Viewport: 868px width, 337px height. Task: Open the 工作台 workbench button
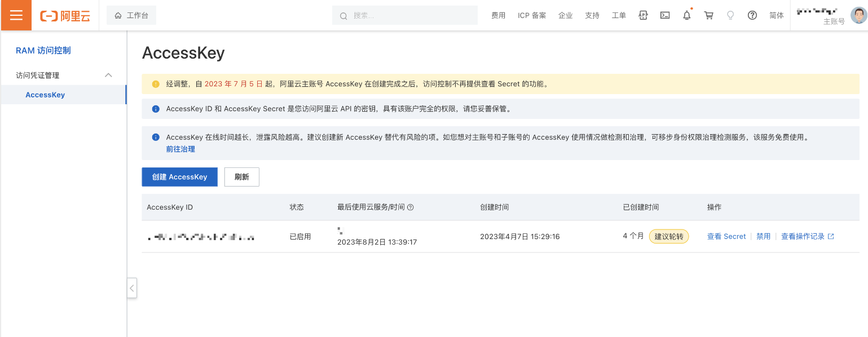(131, 16)
